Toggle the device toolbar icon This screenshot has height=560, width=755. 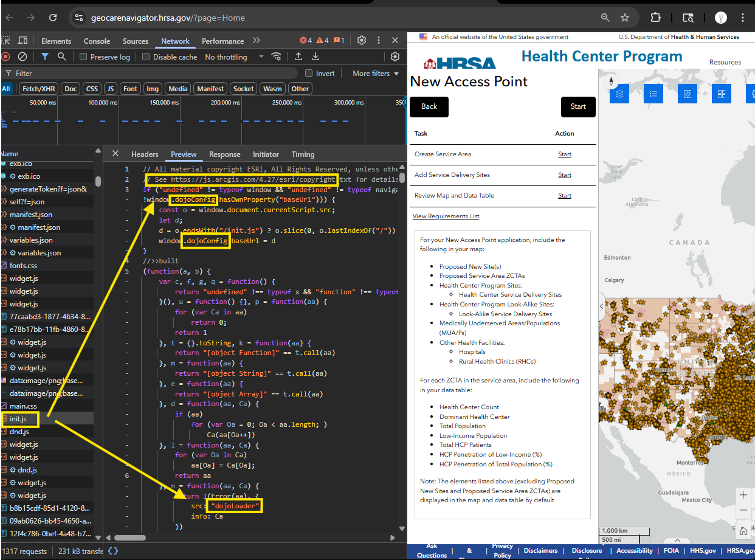click(x=22, y=41)
